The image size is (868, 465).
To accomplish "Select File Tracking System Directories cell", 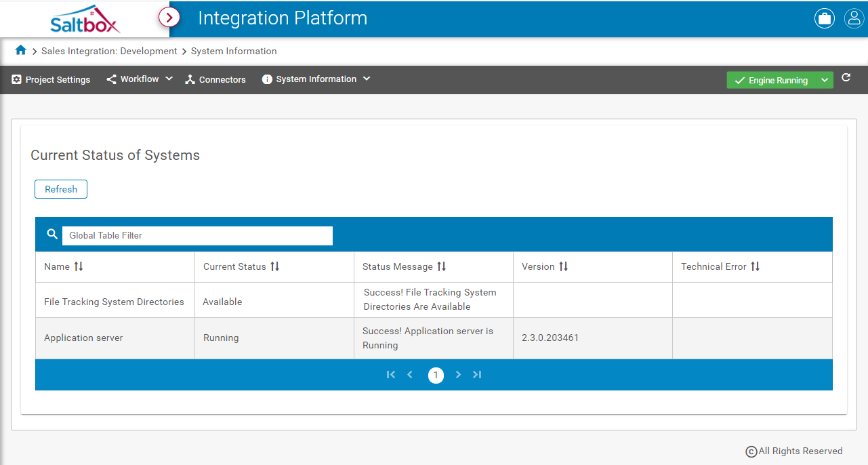I will pyautogui.click(x=114, y=302).
